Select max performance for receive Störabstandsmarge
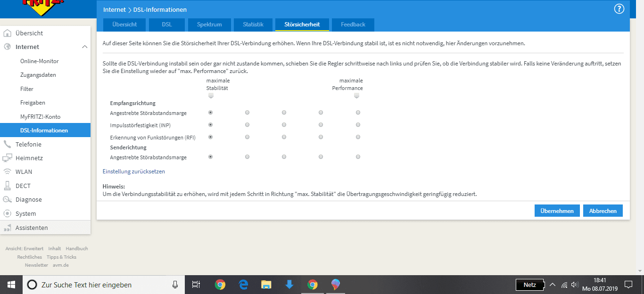 pyautogui.click(x=358, y=113)
